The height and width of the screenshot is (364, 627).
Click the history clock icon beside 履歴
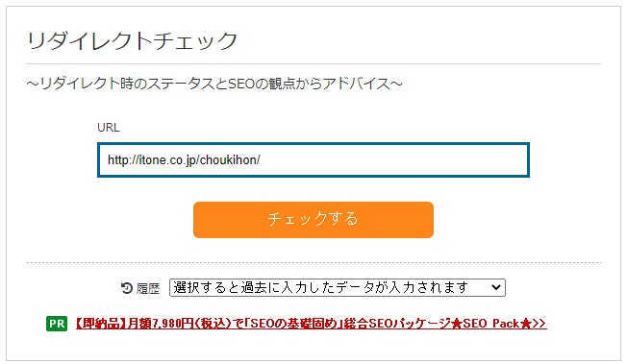[x=127, y=288]
